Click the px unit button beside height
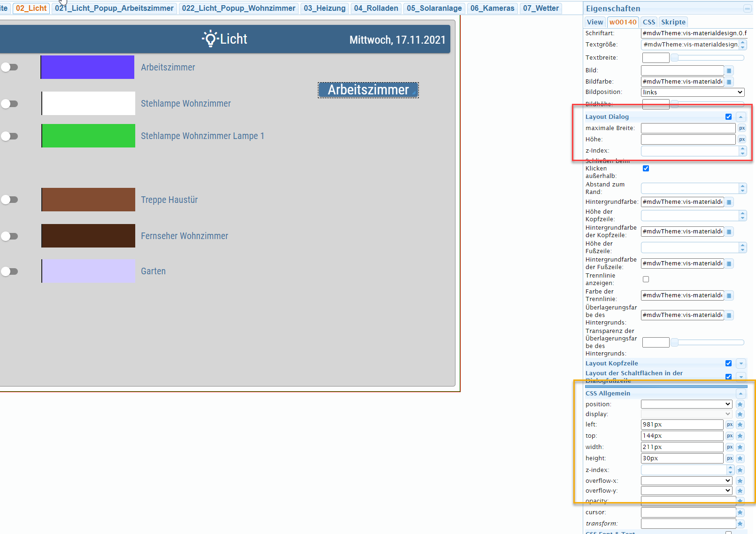Viewport: 756px width, 534px height. tap(730, 458)
